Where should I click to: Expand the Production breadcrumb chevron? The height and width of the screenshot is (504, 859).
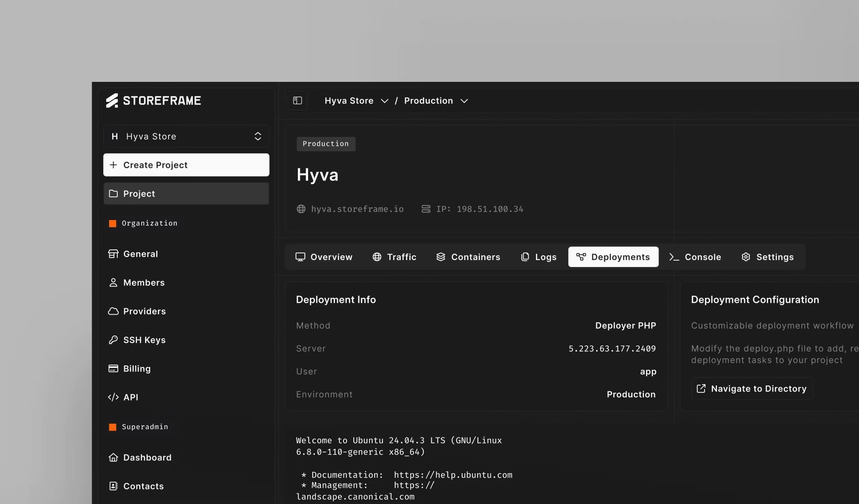point(464,101)
